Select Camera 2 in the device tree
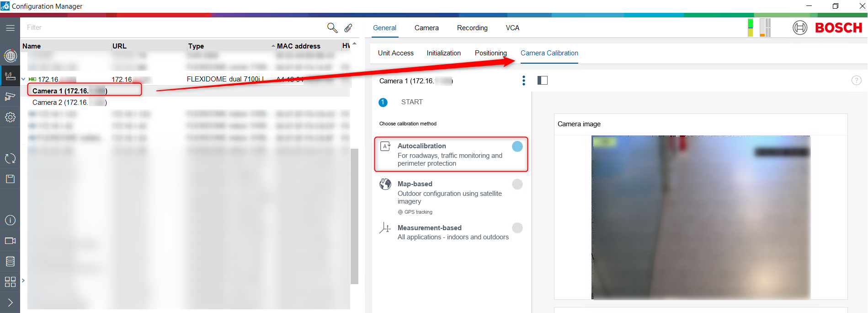Image resolution: width=868 pixels, height=313 pixels. (x=69, y=103)
